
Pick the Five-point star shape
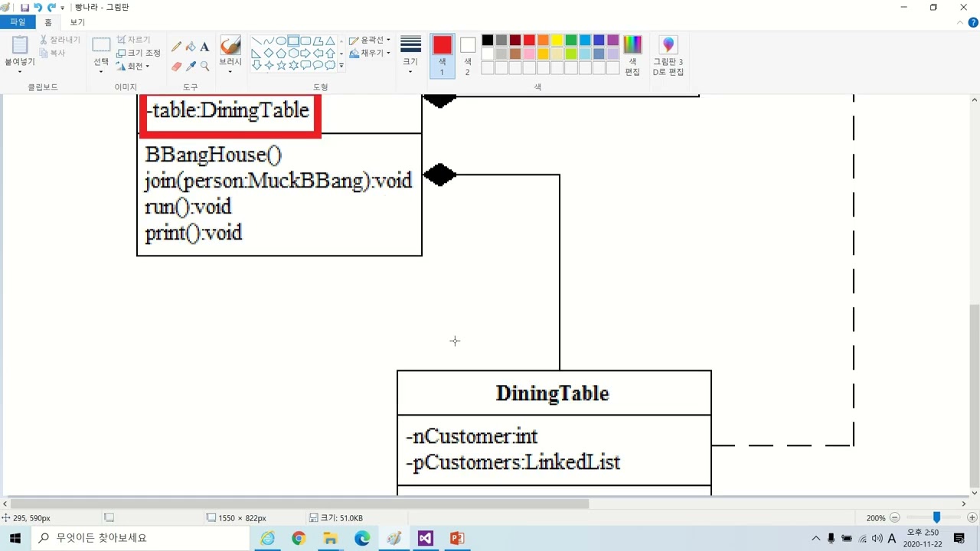[281, 66]
